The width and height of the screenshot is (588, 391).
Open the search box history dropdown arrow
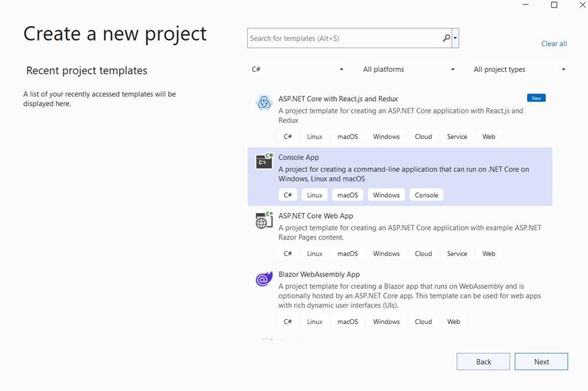(x=455, y=38)
